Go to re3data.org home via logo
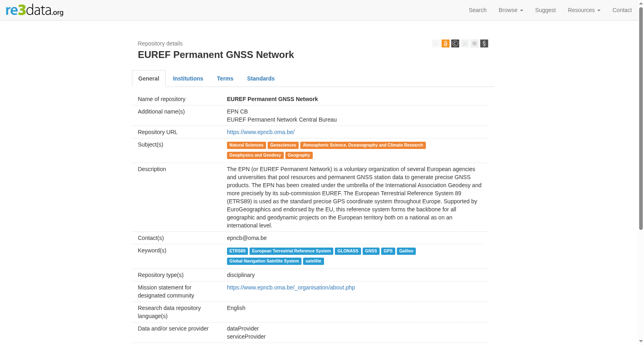The height and width of the screenshot is (345, 644). pos(35,10)
